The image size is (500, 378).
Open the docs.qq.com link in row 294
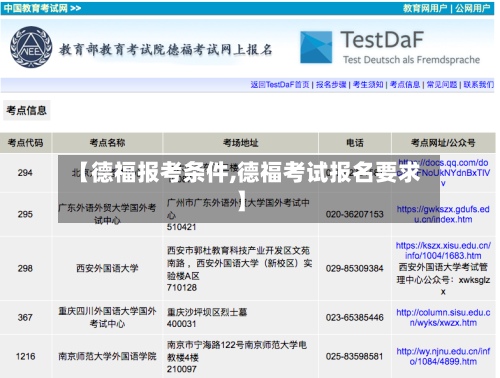click(443, 173)
